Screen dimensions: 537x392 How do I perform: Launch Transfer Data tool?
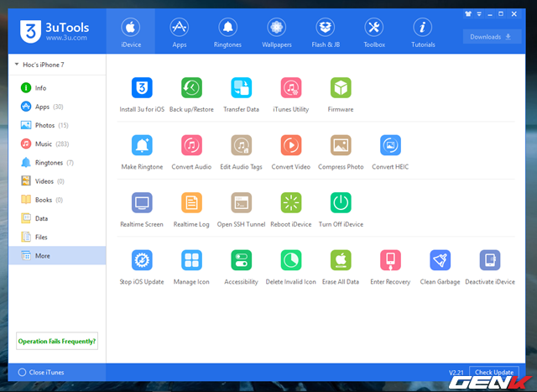point(241,88)
